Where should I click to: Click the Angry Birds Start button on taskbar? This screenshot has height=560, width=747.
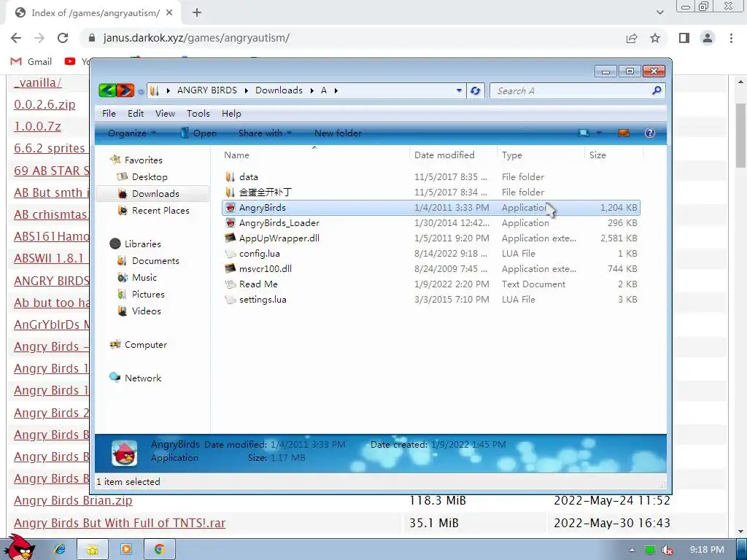pyautogui.click(x=19, y=548)
